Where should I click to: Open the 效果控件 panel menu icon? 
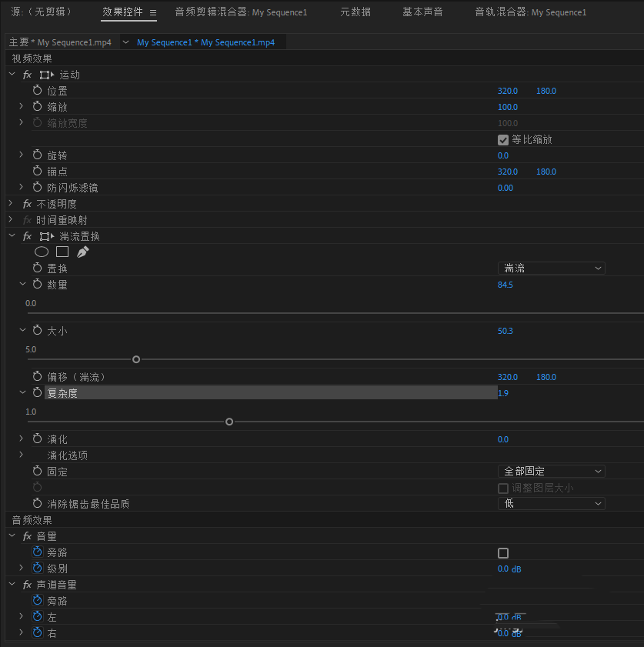coord(153,13)
